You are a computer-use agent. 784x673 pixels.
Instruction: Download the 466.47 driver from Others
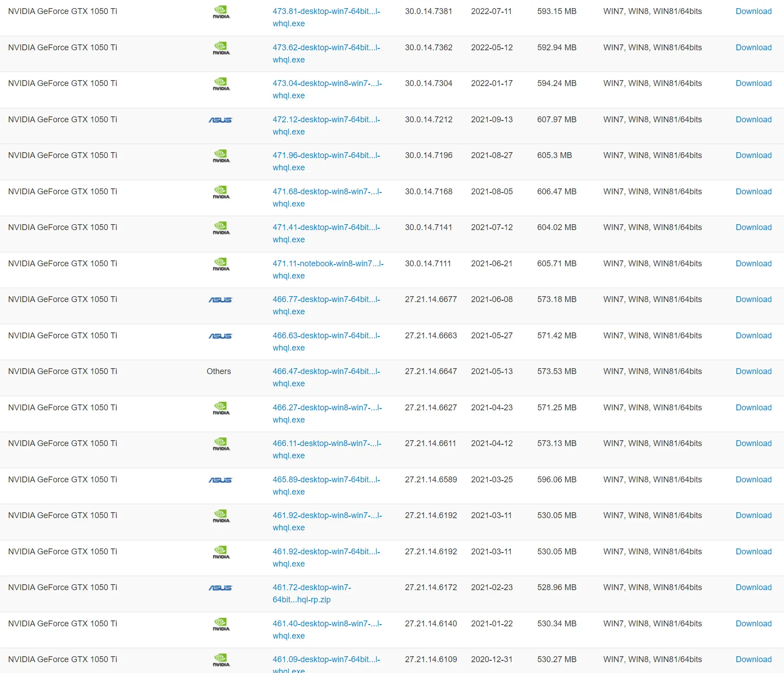[753, 371]
